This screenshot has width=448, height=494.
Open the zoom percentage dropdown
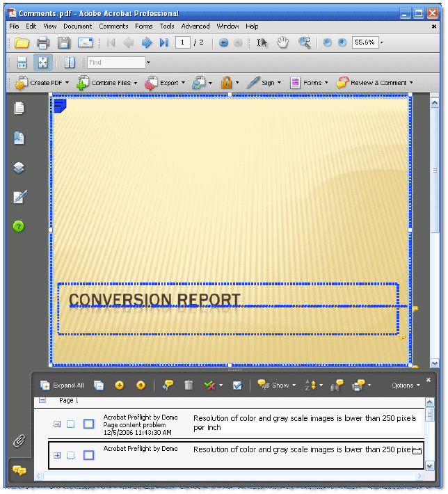pos(381,42)
